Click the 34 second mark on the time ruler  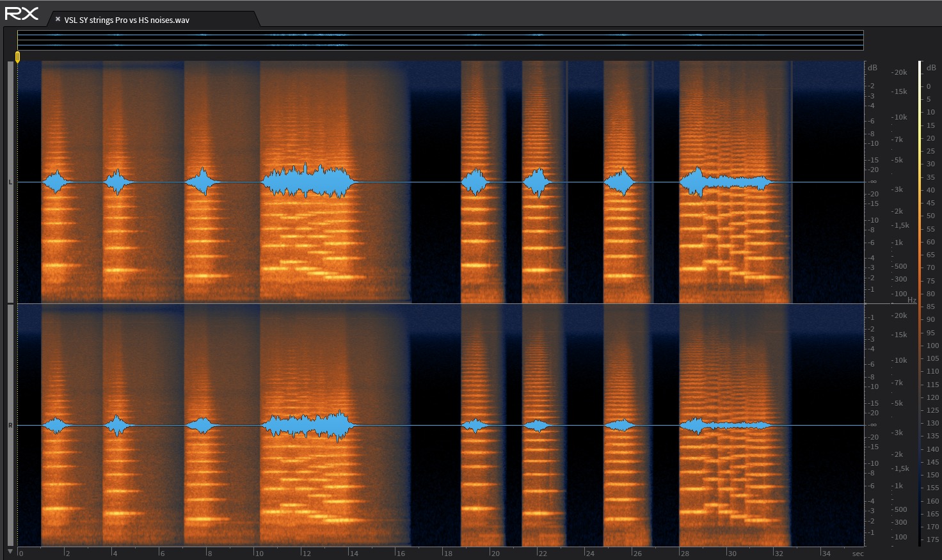pyautogui.click(x=826, y=554)
